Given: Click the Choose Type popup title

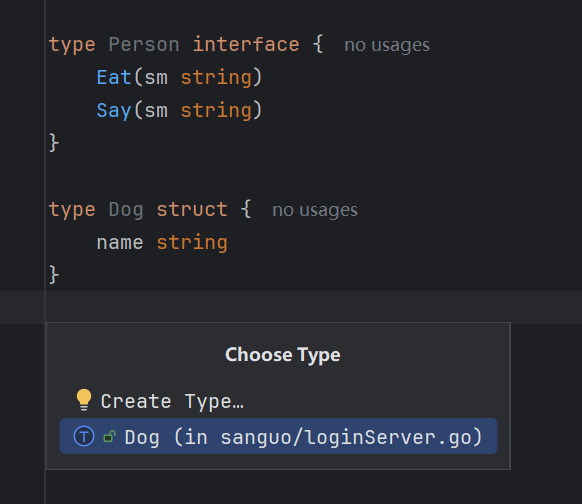Looking at the screenshot, I should click(283, 355).
